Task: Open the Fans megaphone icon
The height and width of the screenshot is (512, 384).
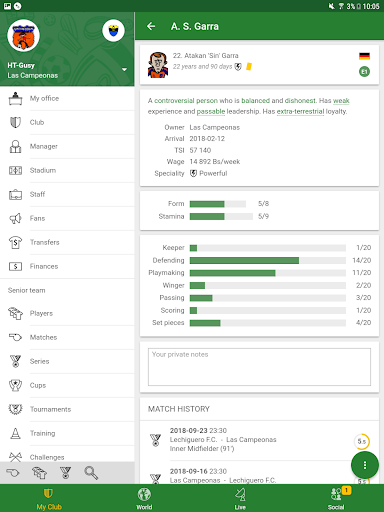Action: click(x=15, y=218)
